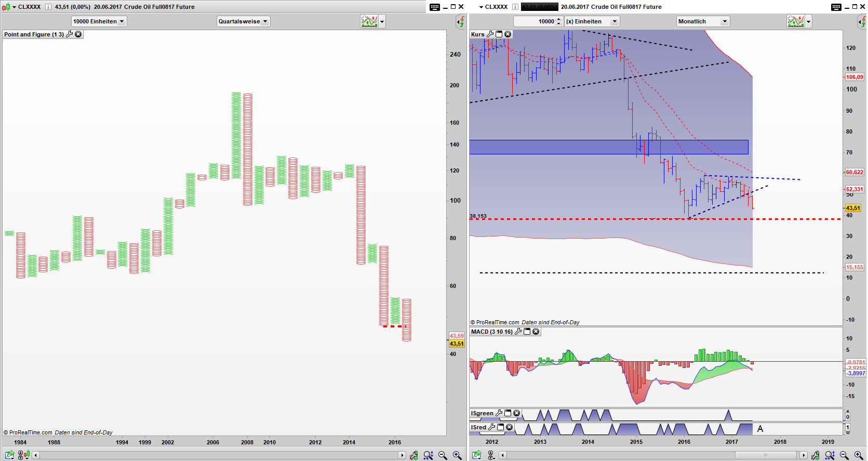The width and height of the screenshot is (868, 461).
Task: Expand the 10000 Einheiten dropdown
Action: [x=99, y=21]
